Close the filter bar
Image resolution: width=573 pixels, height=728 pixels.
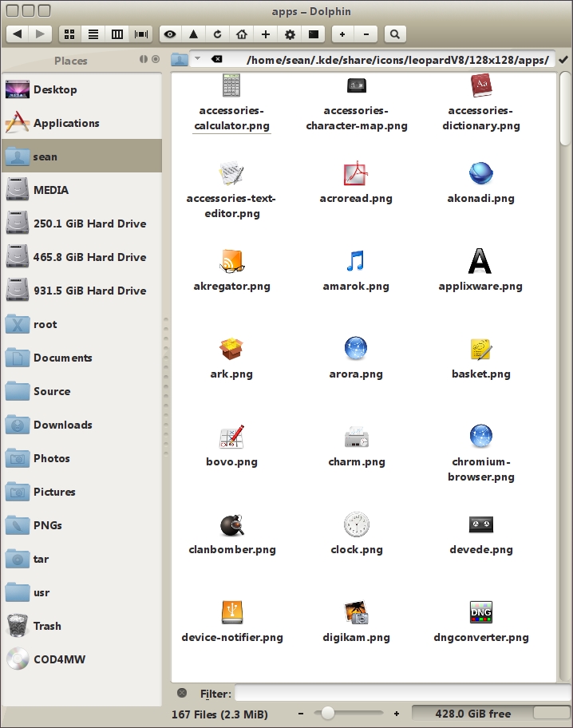click(182, 693)
